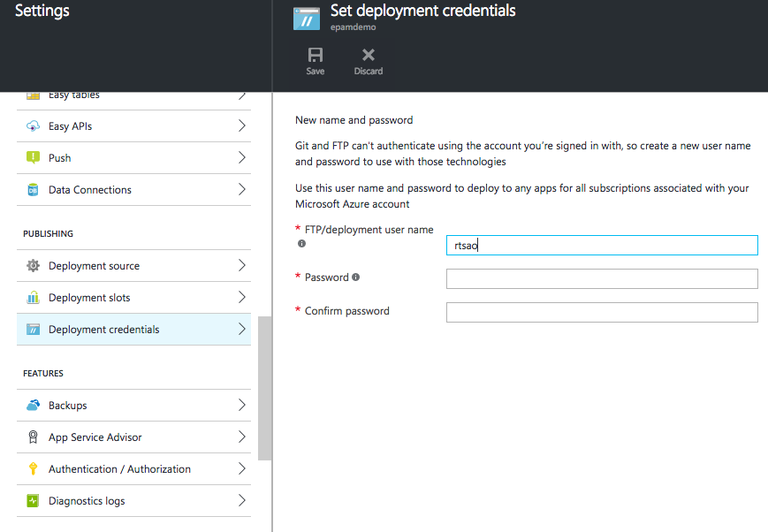Viewport: 768px width, 532px height.
Task: Open Push settings item
Action: click(x=133, y=157)
